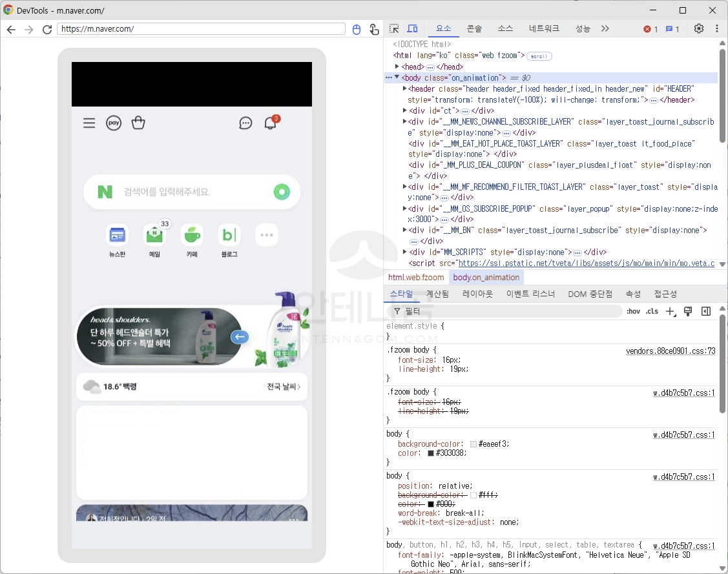Image resolution: width=728 pixels, height=574 pixels.
Task: Open the 뉴스판 shortcut icon
Action: (x=117, y=235)
